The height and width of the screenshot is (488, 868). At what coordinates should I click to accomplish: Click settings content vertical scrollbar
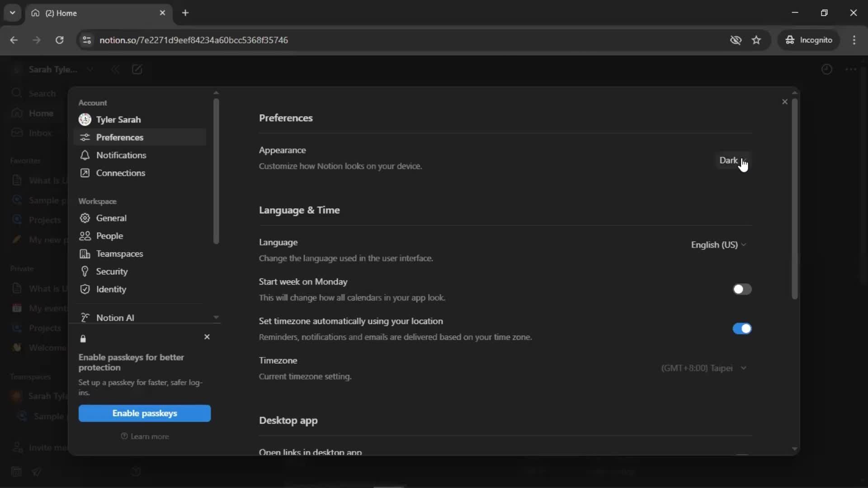tap(794, 199)
